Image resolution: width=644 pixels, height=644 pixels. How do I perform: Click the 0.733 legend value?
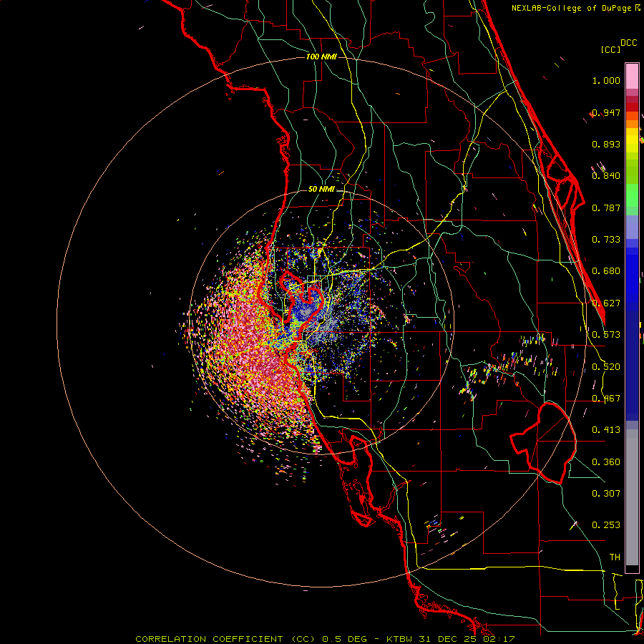pyautogui.click(x=606, y=240)
